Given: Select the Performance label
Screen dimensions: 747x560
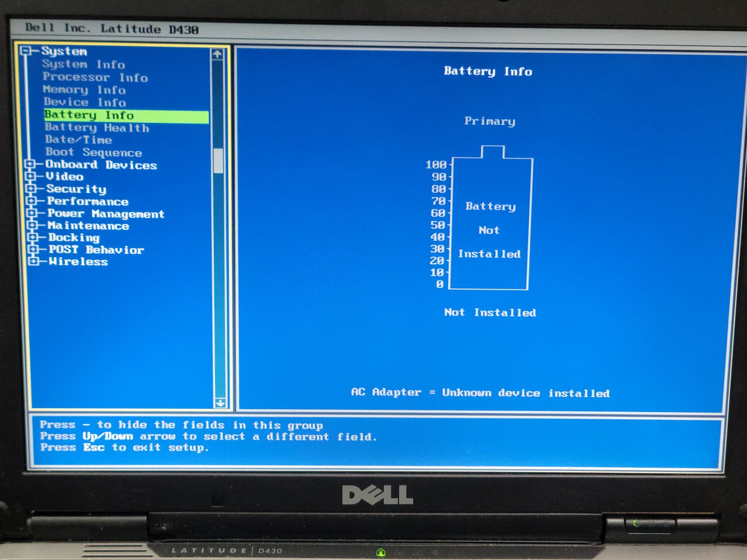Looking at the screenshot, I should pos(88,201).
